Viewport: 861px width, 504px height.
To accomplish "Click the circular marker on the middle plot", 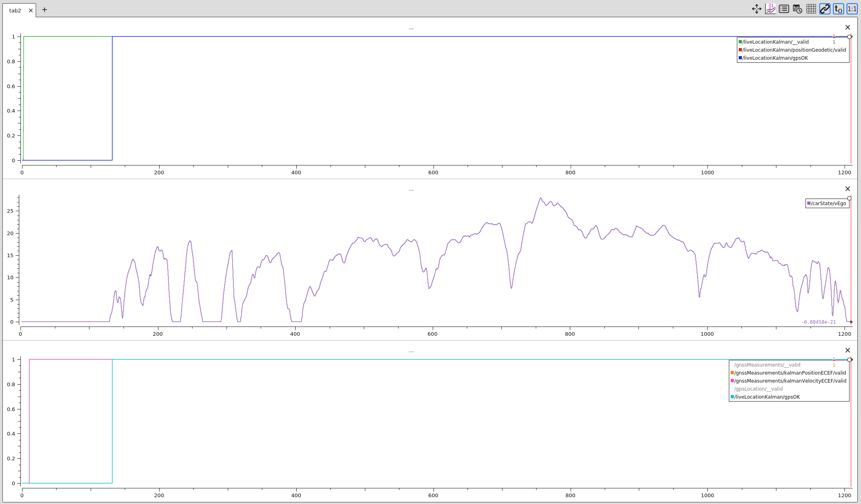I will tap(849, 198).
